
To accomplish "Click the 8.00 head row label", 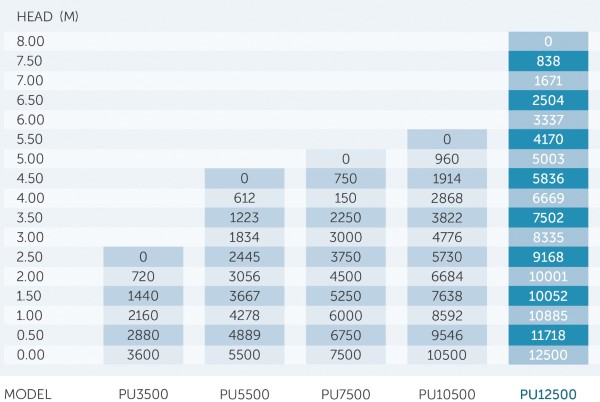I will 30,41.
